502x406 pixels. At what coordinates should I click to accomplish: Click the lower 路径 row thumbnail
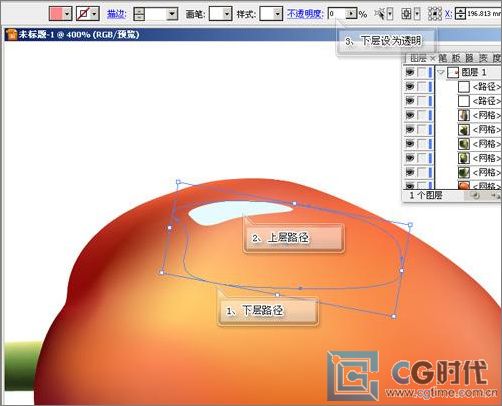coord(464,101)
